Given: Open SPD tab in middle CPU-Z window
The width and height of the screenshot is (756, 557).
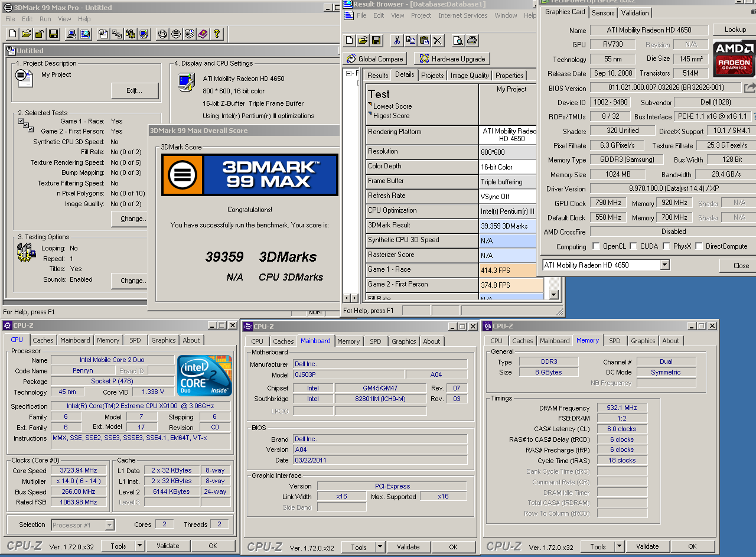Looking at the screenshot, I should click(376, 341).
